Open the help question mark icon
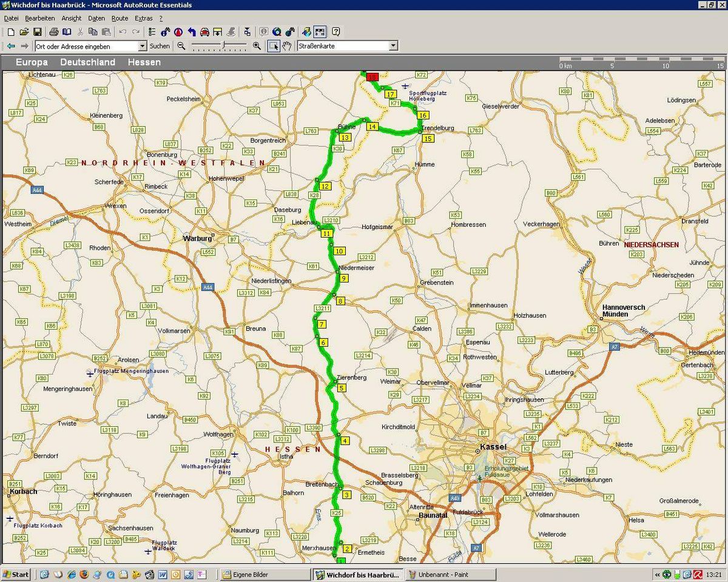Screen dimensions: 728x582 [335, 32]
